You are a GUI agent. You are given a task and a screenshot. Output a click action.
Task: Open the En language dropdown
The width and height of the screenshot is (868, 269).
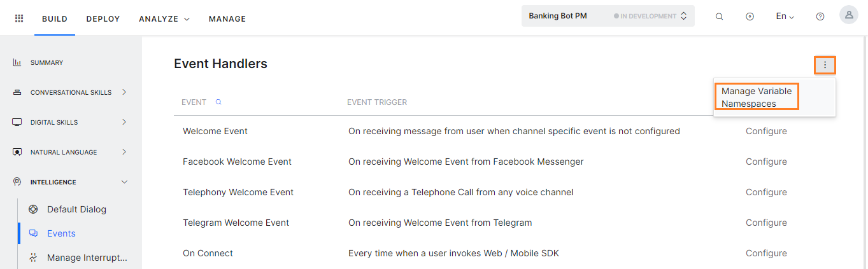785,17
